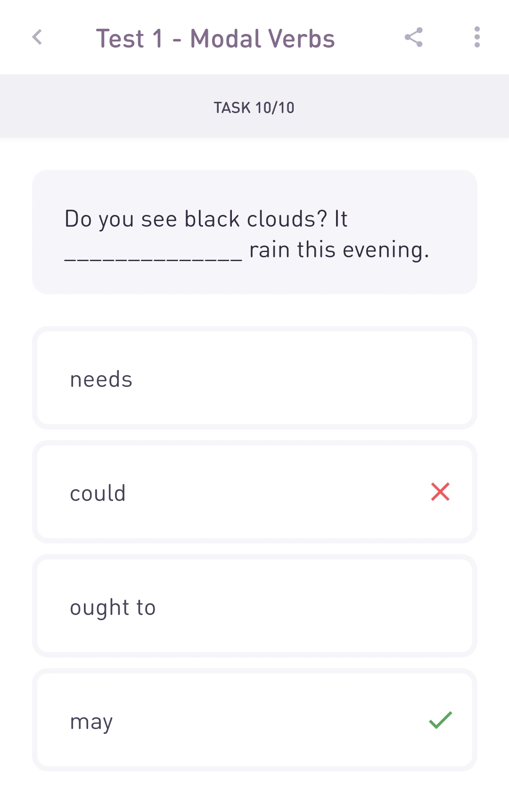Tap the word 'may' in last option
Viewport: 509px width, 812px height.
point(91,722)
